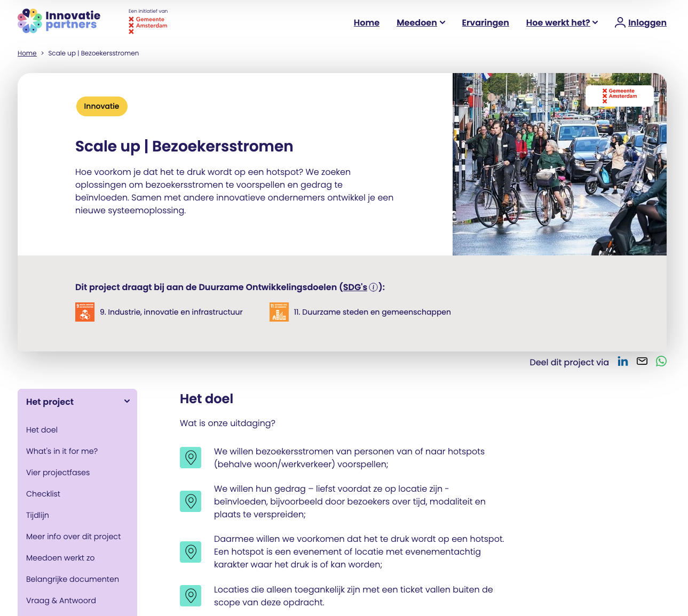Share project via LinkedIn icon
Viewport: 688px width, 616px height.
coord(623,362)
